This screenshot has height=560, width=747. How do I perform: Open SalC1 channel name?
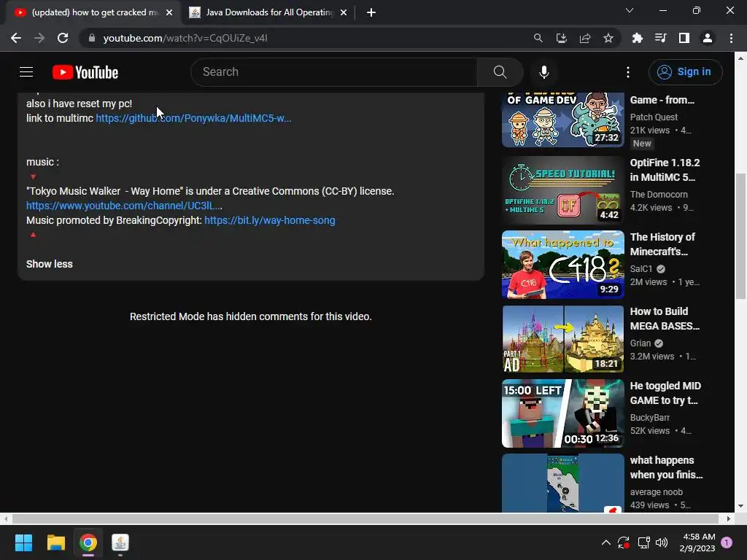coord(640,268)
